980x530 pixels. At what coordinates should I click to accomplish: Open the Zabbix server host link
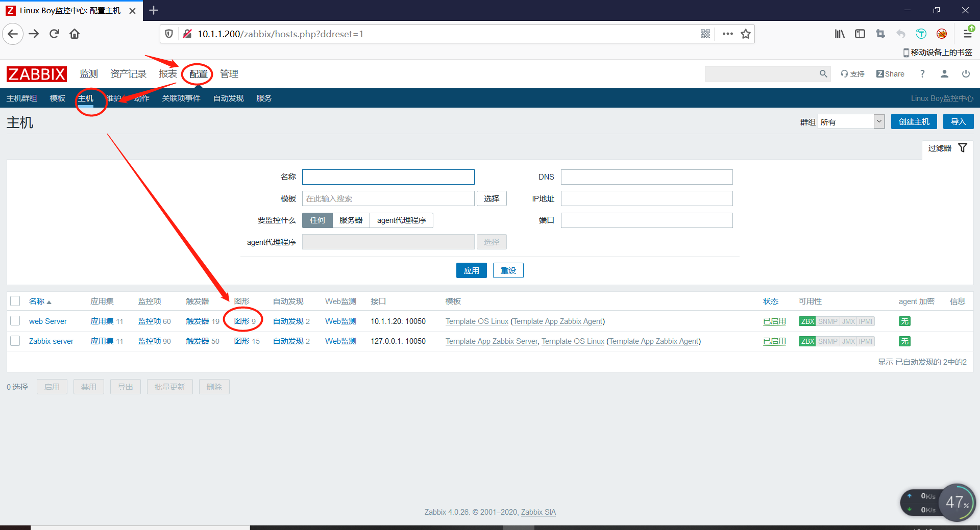51,341
